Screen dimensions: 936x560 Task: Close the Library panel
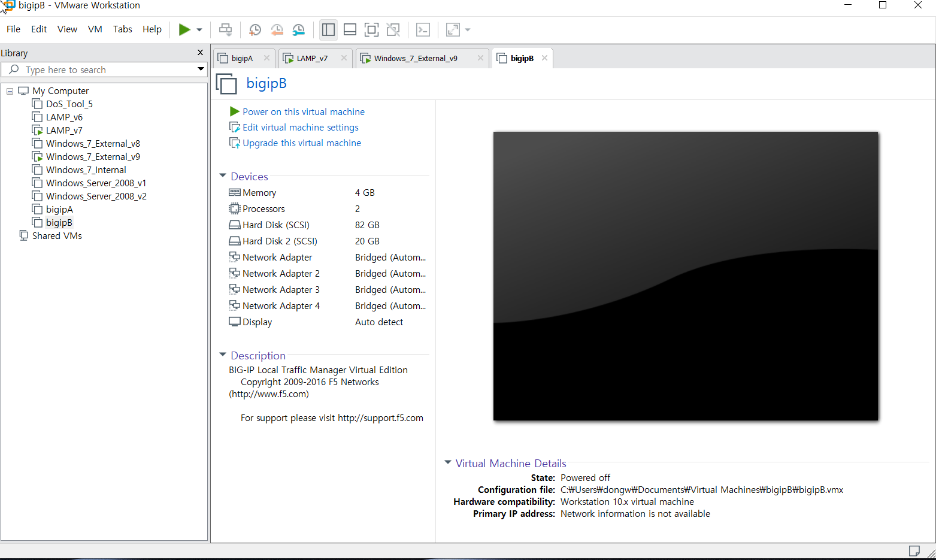click(200, 53)
